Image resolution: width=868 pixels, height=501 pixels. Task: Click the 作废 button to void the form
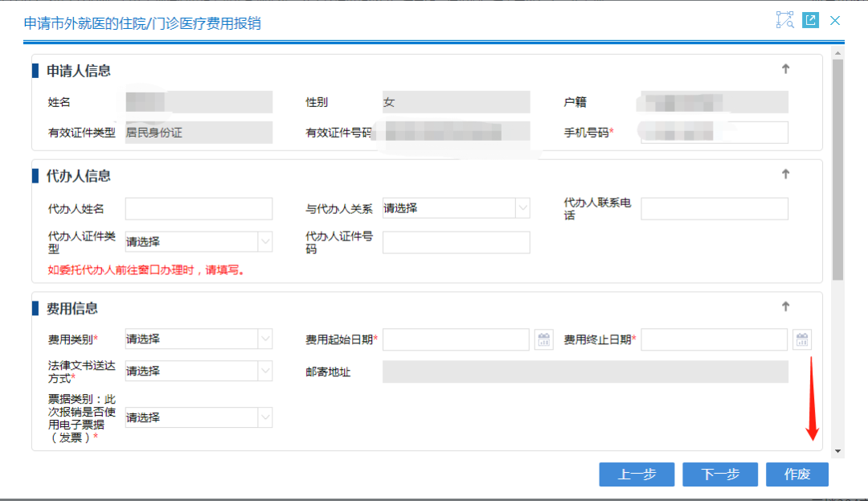pyautogui.click(x=797, y=474)
